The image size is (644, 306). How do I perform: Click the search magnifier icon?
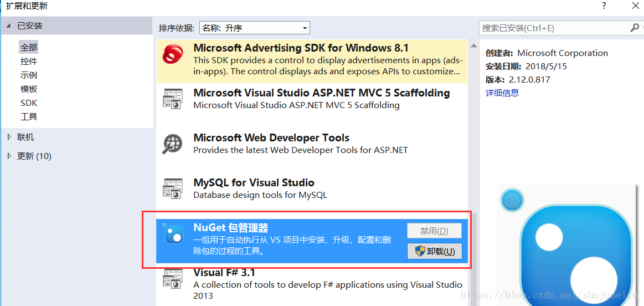point(634,28)
